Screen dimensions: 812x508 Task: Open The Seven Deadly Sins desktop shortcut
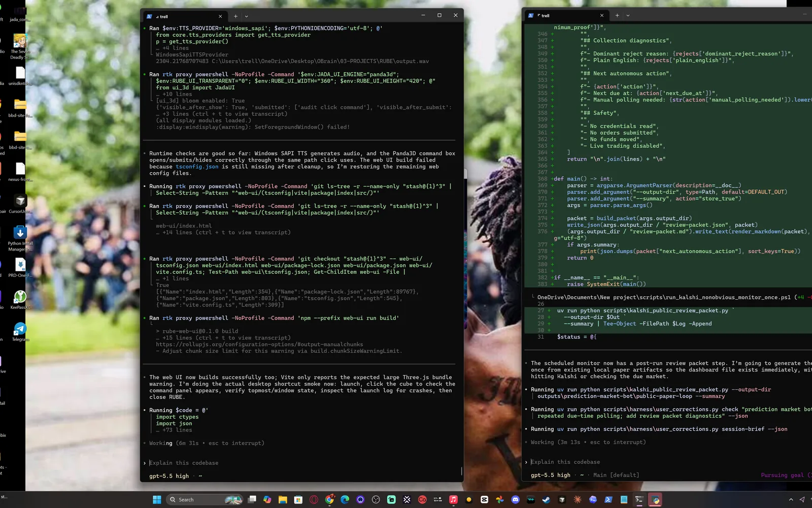20,47
